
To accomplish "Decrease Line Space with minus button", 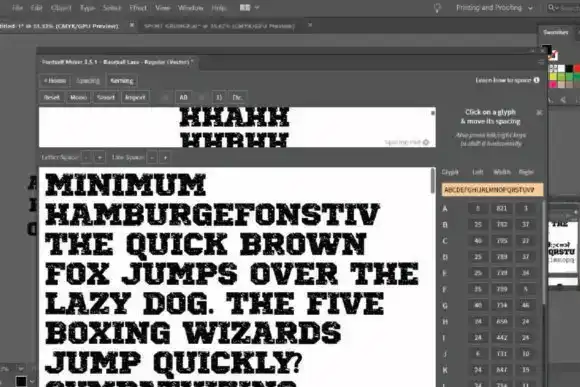I will (x=152, y=158).
